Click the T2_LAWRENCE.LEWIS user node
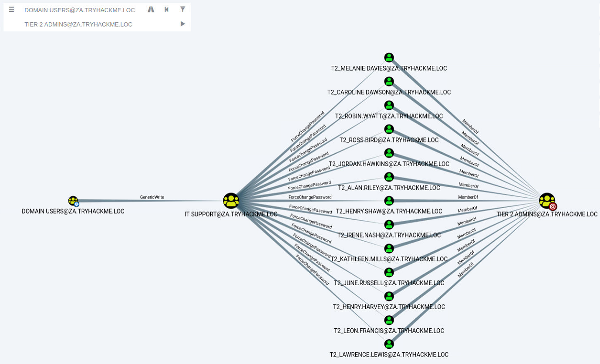Image resolution: width=600 pixels, height=364 pixels. 389,344
